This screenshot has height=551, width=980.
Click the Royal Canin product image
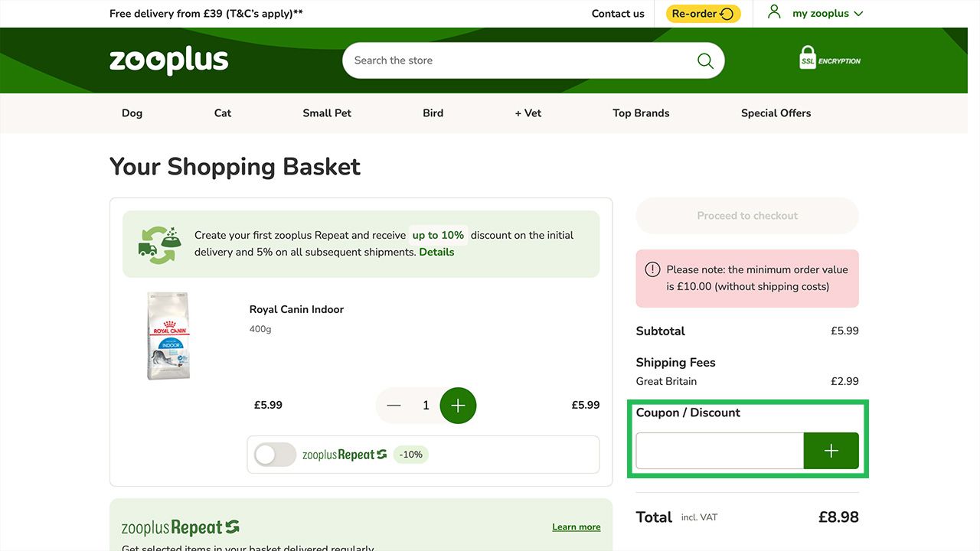point(168,336)
